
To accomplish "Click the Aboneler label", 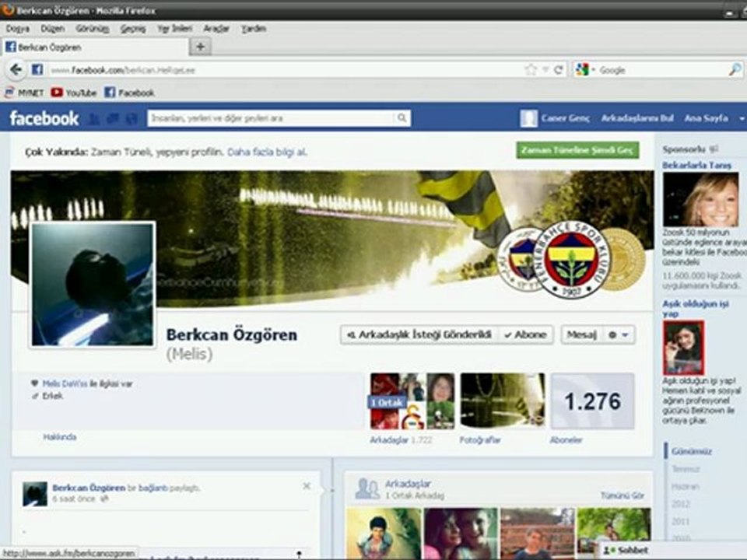I will click(x=566, y=440).
